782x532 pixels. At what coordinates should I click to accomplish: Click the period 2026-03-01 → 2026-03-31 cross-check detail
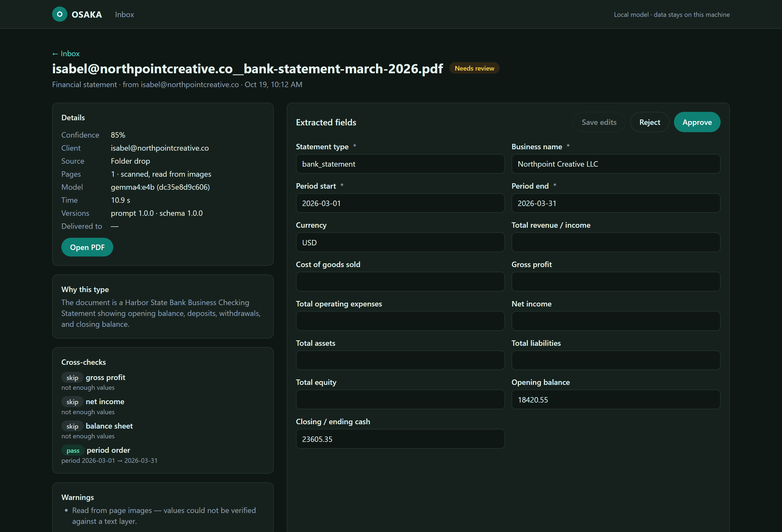[x=109, y=460]
